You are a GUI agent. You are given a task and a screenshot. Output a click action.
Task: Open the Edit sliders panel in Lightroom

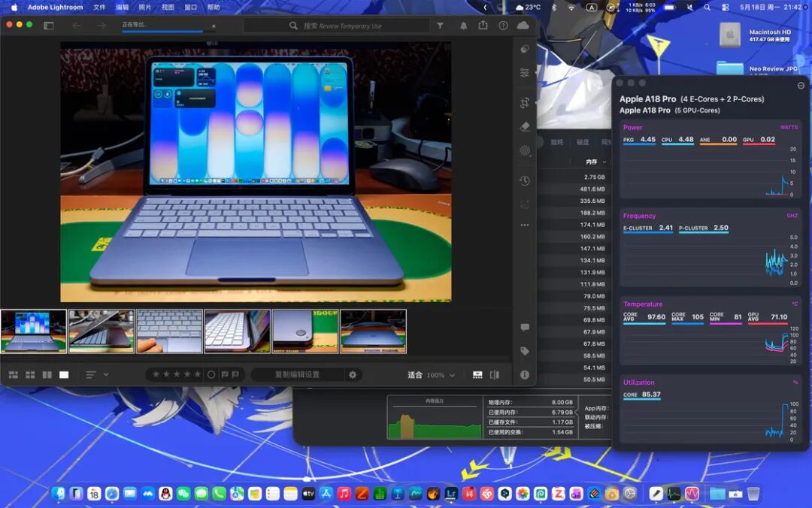(525, 73)
